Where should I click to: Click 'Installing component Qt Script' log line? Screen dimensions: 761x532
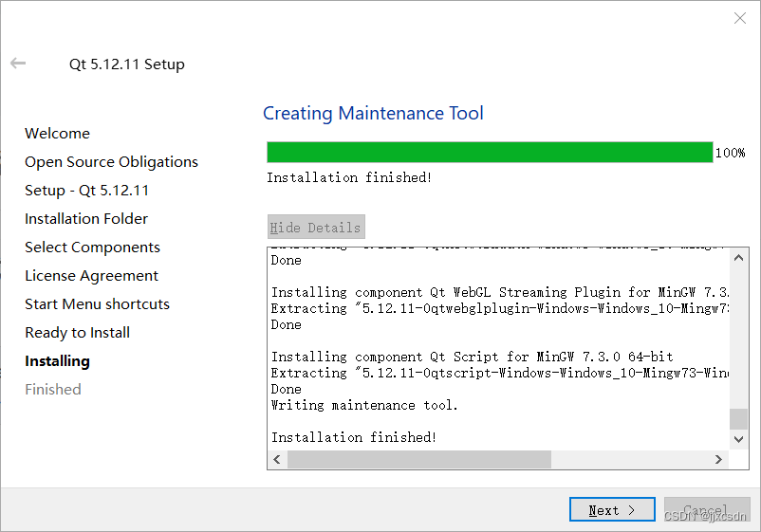click(473, 357)
